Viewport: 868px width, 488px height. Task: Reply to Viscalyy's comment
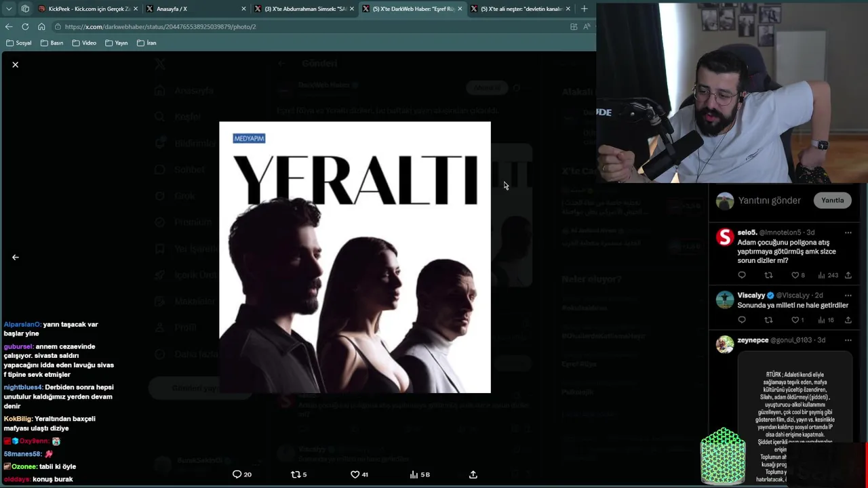tap(742, 320)
